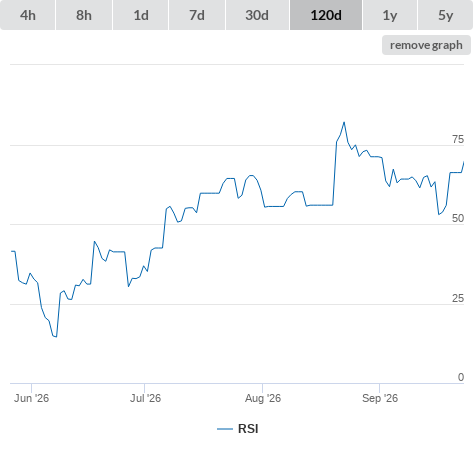Click the RSI lowest point in June
Viewport: 474px width, 455px height.
[56, 337]
